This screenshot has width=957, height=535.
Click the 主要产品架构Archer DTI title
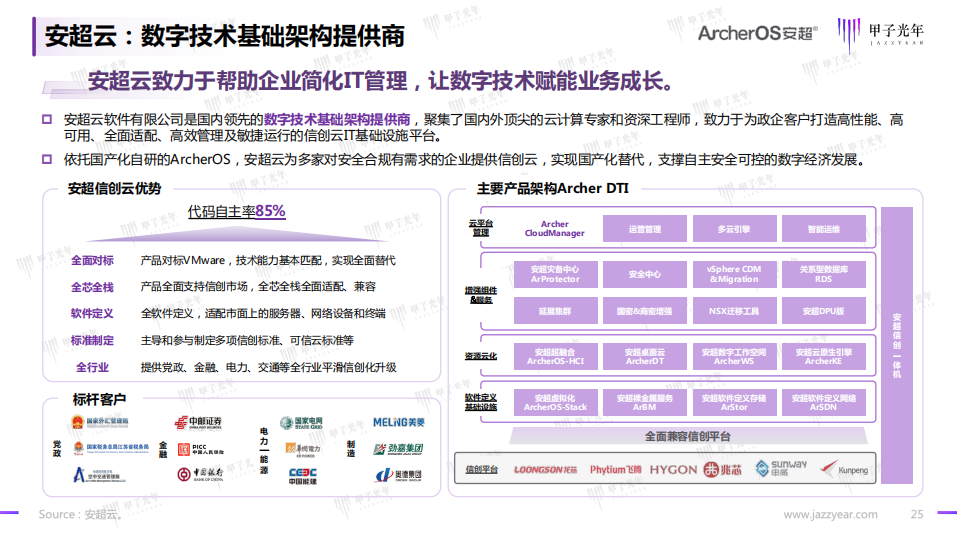pos(552,189)
